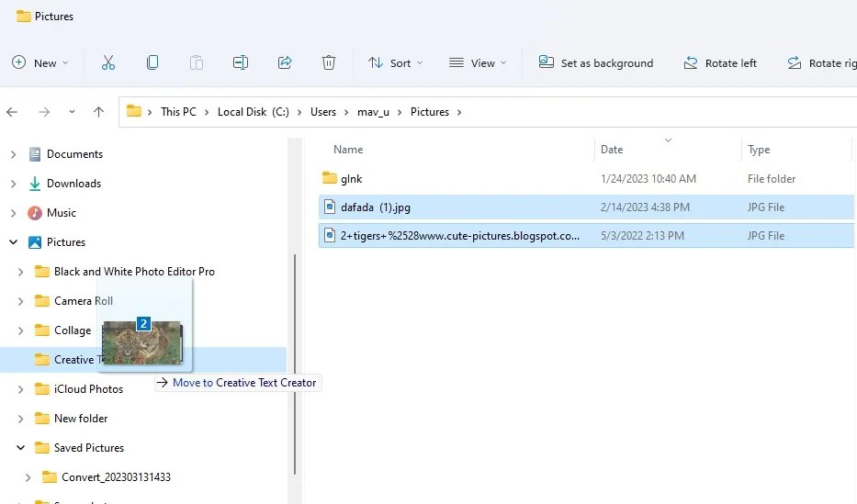
Task: Expand the Camera Roll node
Action: [20, 301]
